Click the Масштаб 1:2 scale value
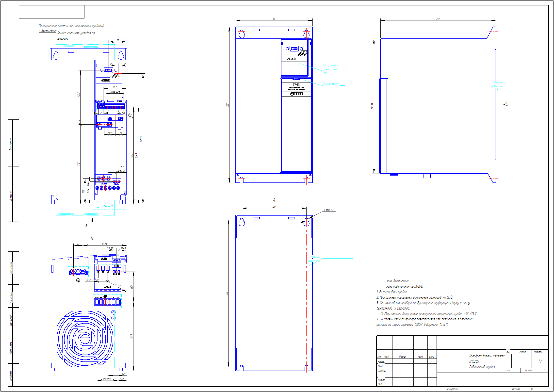This screenshot has width=554, height=392. click(540, 361)
